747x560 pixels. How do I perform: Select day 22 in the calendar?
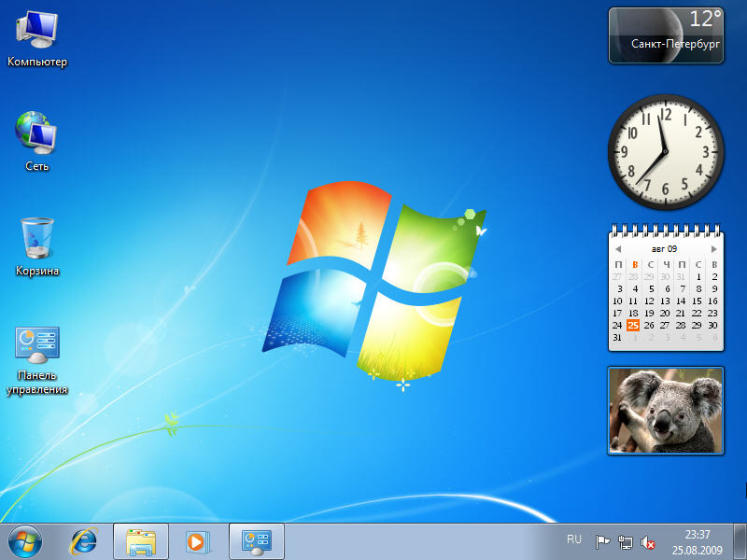[x=697, y=314]
